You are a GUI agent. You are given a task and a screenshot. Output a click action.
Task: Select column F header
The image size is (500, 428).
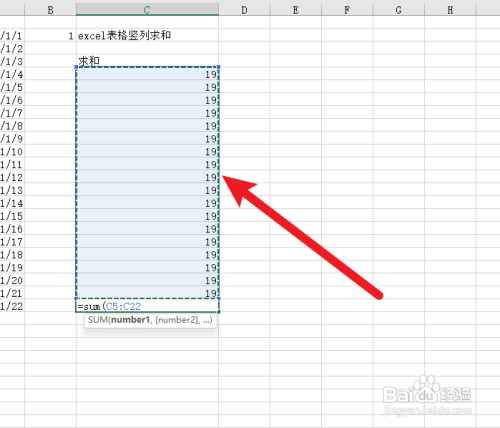tap(347, 10)
